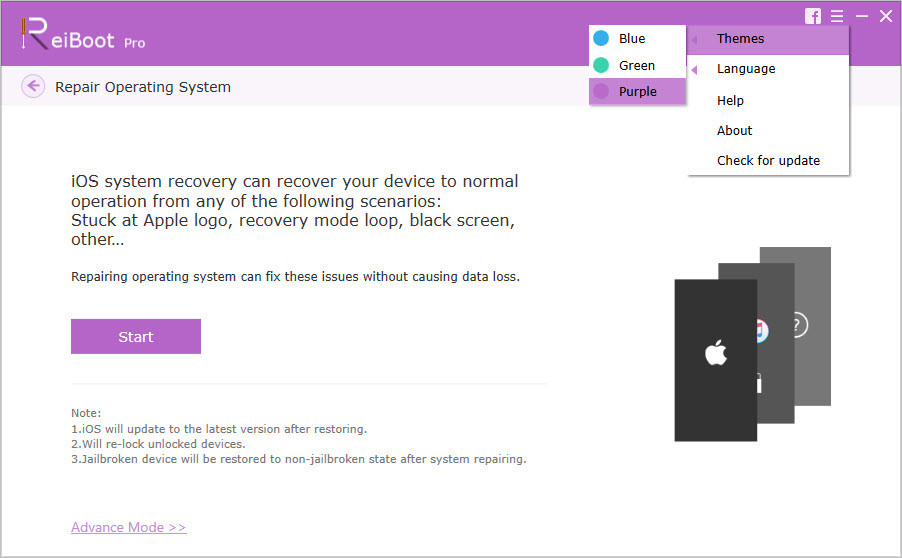Click the Facebook icon in title bar
The width and height of the screenshot is (902, 558).
tap(813, 16)
